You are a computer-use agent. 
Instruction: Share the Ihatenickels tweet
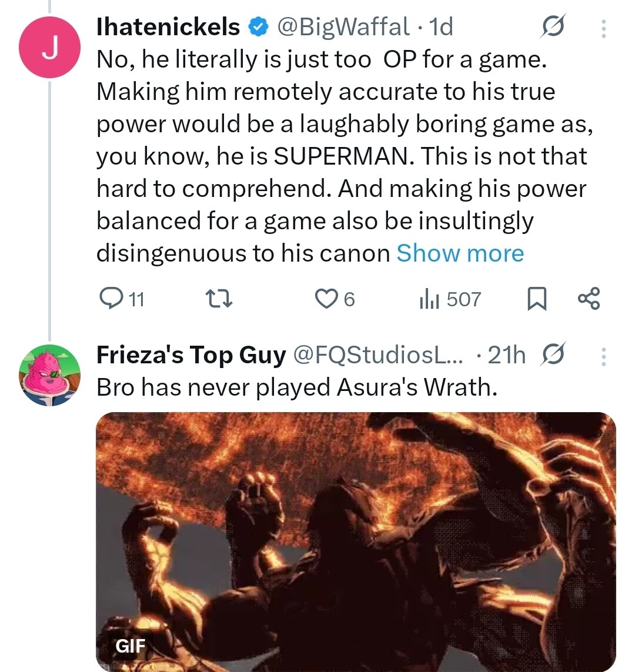tap(589, 299)
